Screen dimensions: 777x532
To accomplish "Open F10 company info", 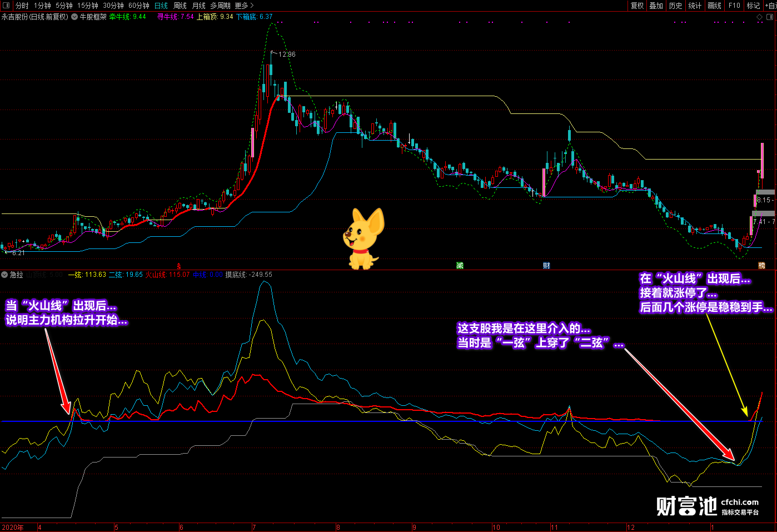I will 734,6.
